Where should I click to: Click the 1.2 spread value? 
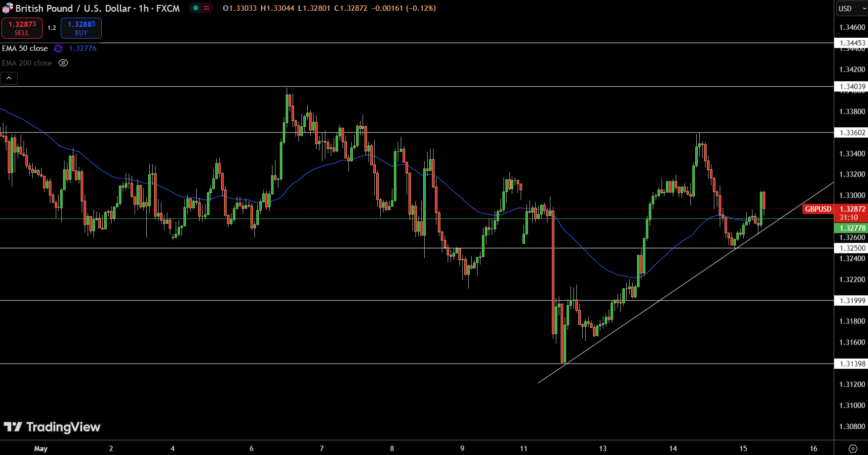coord(52,28)
